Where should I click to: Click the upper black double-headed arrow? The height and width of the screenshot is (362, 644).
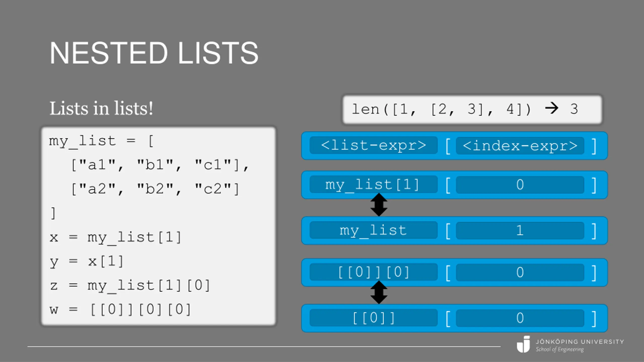click(379, 205)
